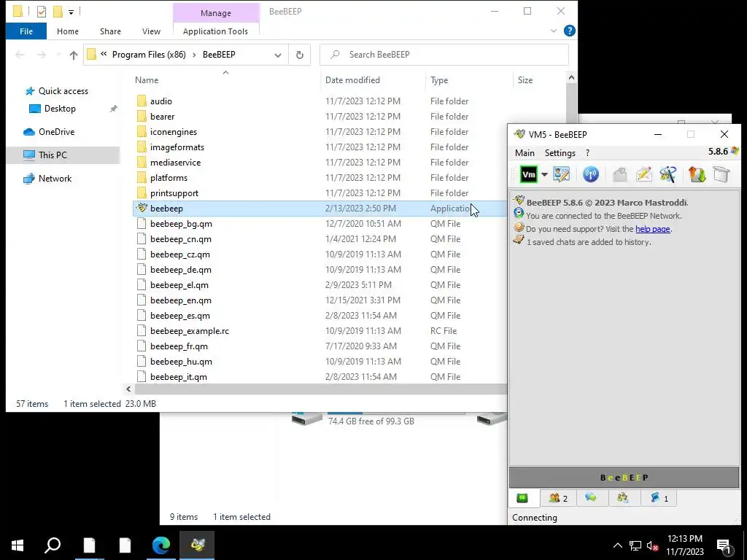Screen dimensions: 747x560
Task: Open the Application Tools ribbon tab
Action: (215, 31)
